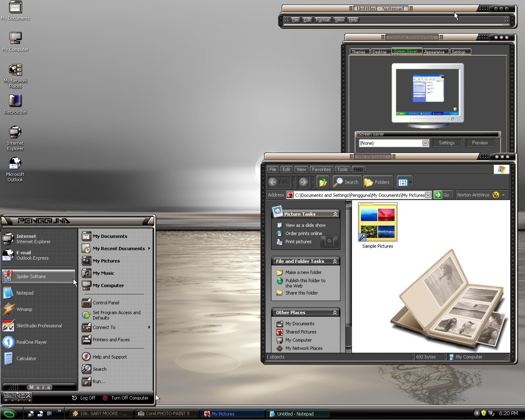Open Notepad from the Start menu
This screenshot has height=420, width=525.
(39, 293)
